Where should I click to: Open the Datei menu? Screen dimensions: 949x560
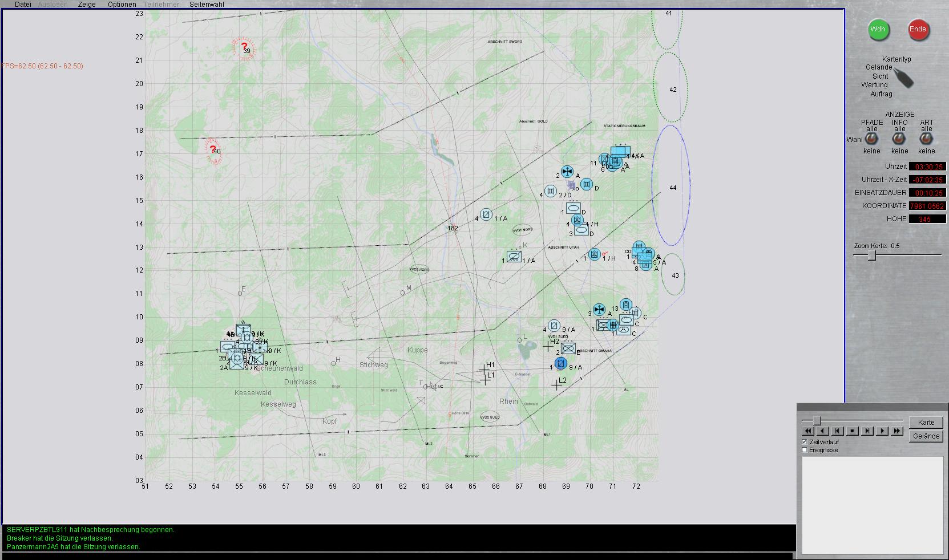tap(23, 4)
